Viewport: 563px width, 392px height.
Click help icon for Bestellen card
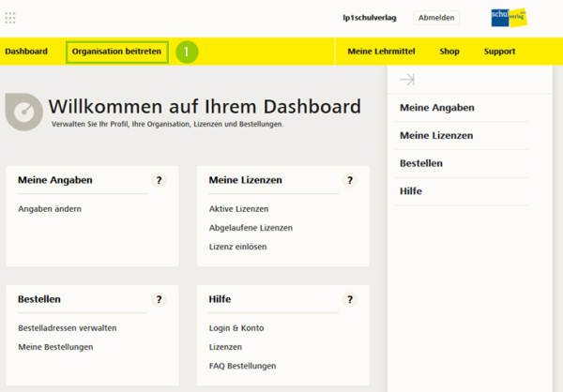click(159, 299)
